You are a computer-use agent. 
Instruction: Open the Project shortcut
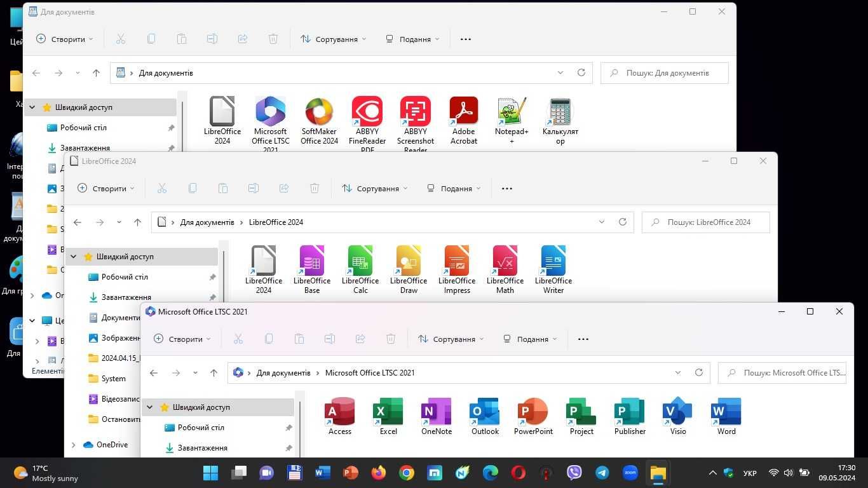coord(581,416)
